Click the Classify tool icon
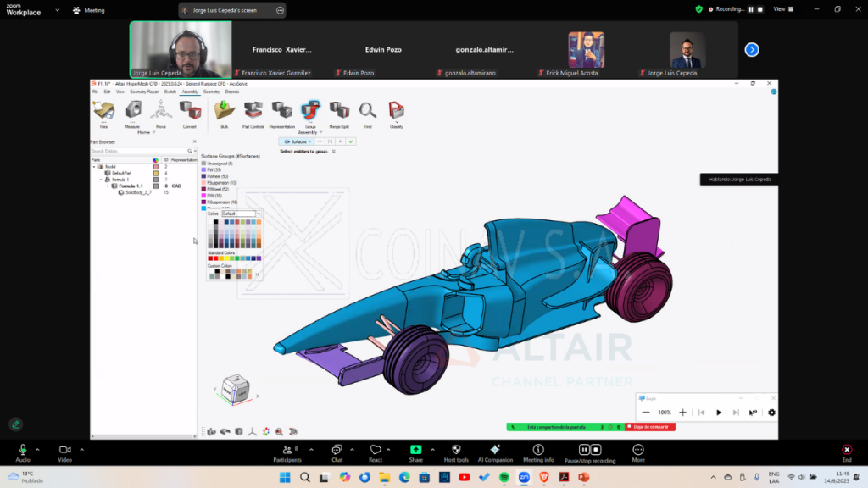This screenshot has height=488, width=868. point(396,110)
